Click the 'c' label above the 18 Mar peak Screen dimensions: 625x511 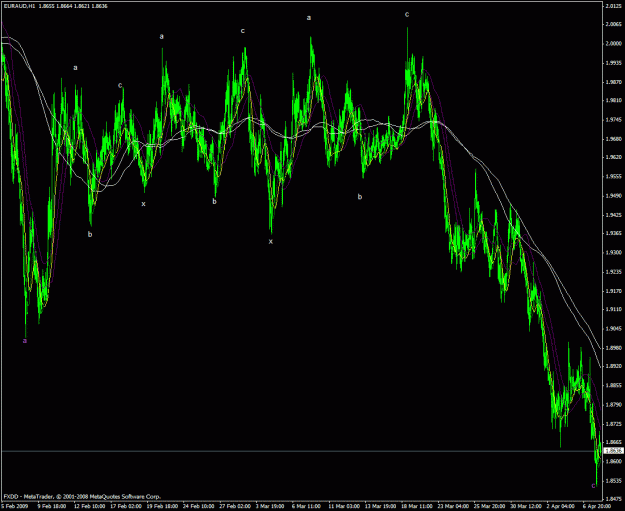click(407, 14)
